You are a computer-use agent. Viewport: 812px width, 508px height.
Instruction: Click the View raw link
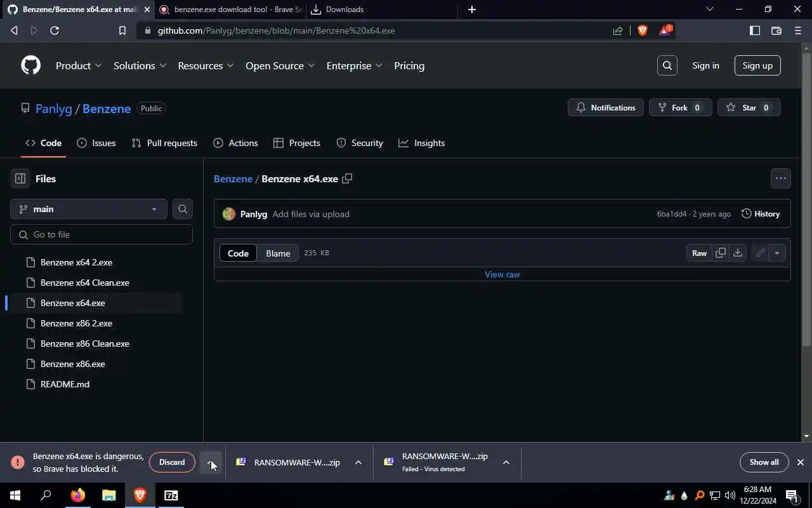tap(502, 274)
